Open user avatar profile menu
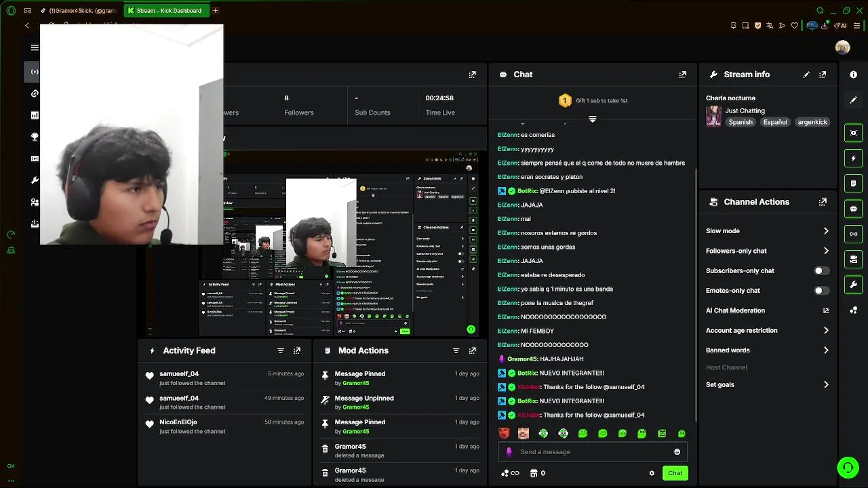 tap(842, 47)
